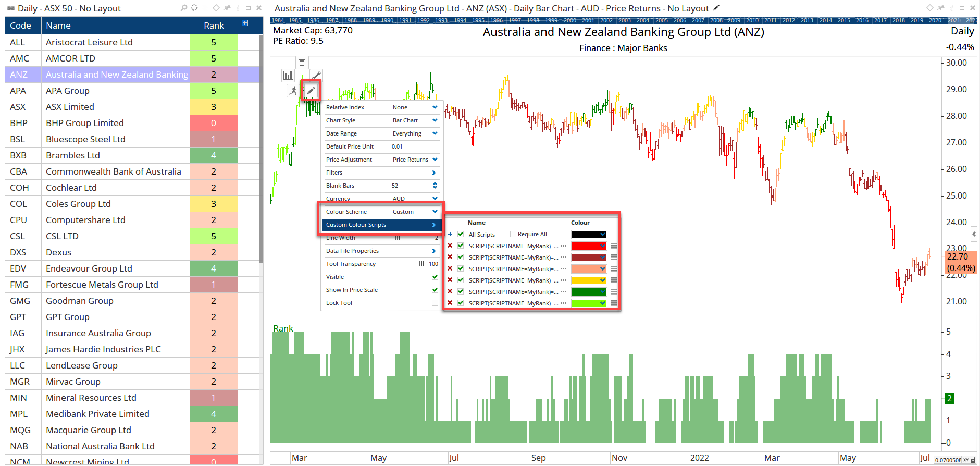This screenshot has width=980, height=466.
Task: Click the reorder handle of the lime green script
Action: [x=614, y=303]
